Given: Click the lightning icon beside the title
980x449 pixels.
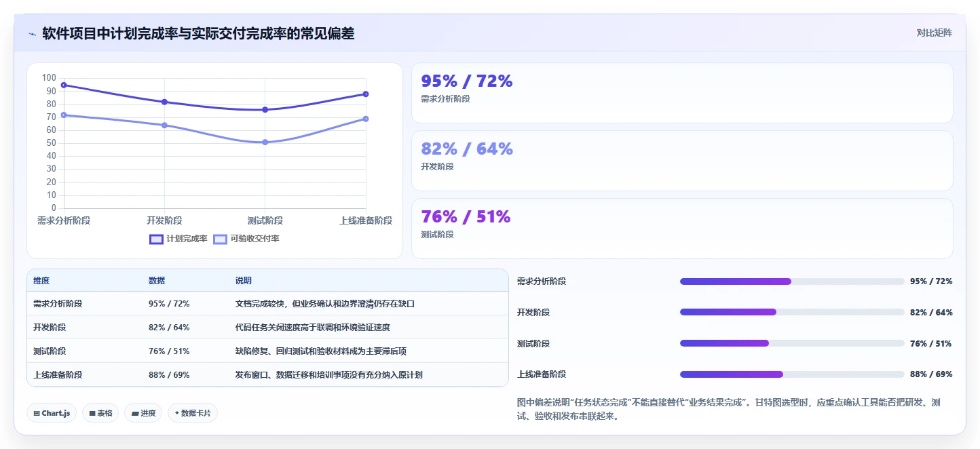Looking at the screenshot, I should coord(33,34).
